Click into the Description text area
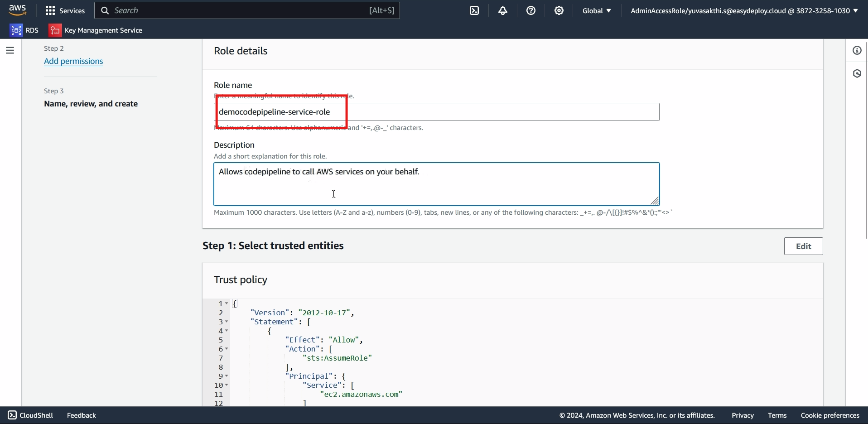This screenshot has height=424, width=868. [x=437, y=184]
